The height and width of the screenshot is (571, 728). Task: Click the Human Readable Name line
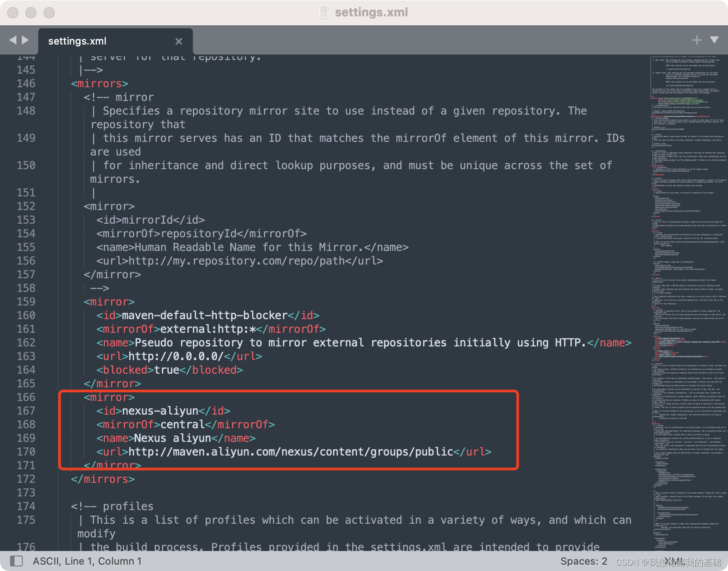pos(253,247)
